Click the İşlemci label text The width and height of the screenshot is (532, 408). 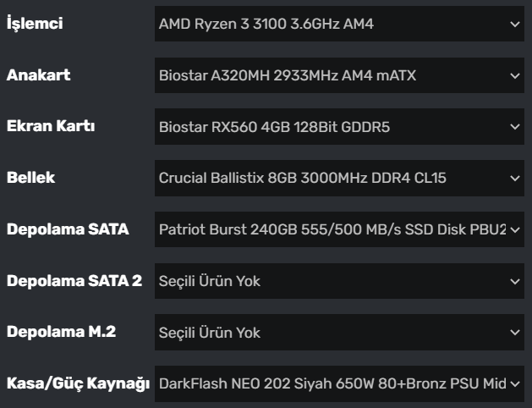[35, 25]
